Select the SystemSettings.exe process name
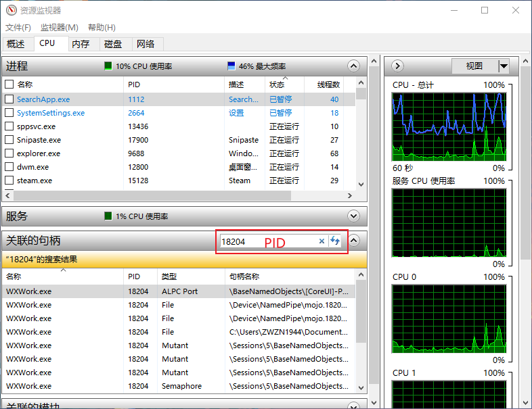Image resolution: width=532 pixels, height=409 pixels. coord(51,113)
